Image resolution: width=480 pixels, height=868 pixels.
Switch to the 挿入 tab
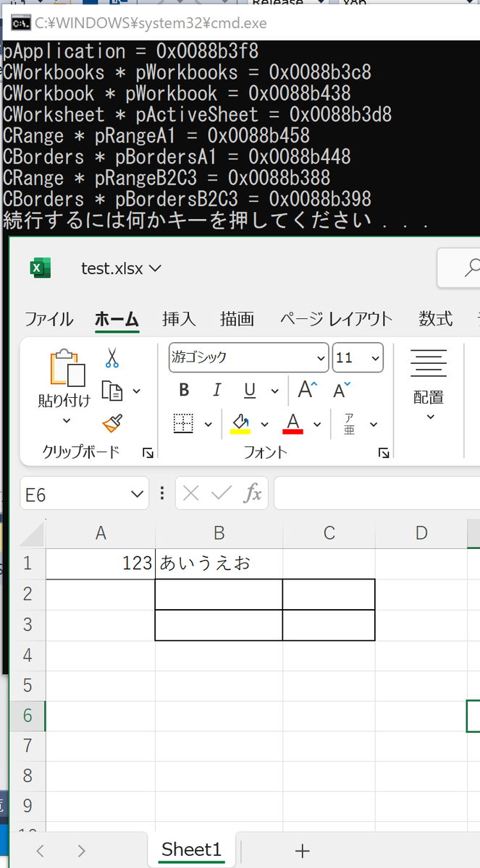click(179, 318)
